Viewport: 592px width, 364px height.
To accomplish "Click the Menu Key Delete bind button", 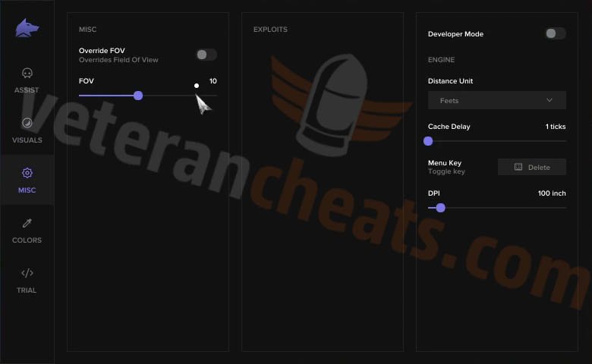I will point(532,167).
